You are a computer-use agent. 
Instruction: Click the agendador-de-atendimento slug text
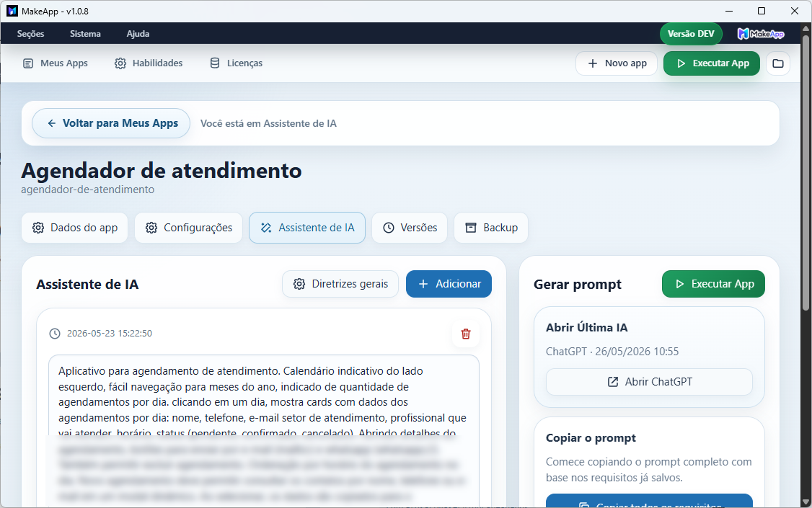pos(87,190)
